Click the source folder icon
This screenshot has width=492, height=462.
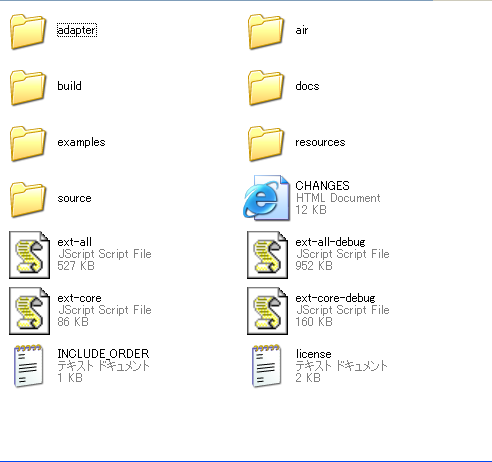tap(28, 200)
